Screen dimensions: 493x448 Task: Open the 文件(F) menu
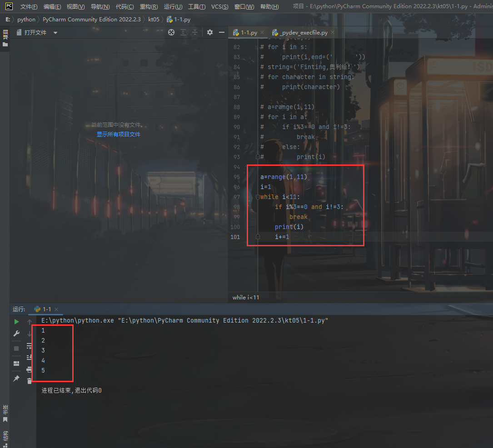click(x=29, y=7)
